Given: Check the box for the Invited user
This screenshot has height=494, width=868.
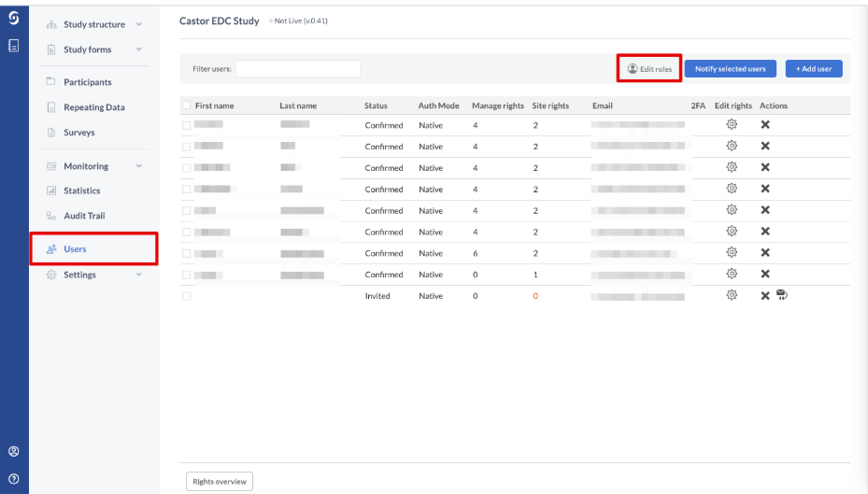Looking at the screenshot, I should click(x=187, y=296).
